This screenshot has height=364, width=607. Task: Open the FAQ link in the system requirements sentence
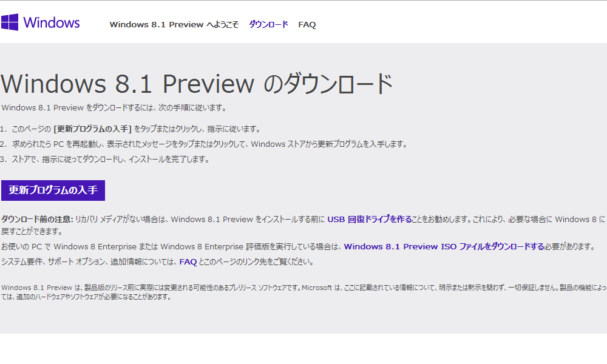188,262
